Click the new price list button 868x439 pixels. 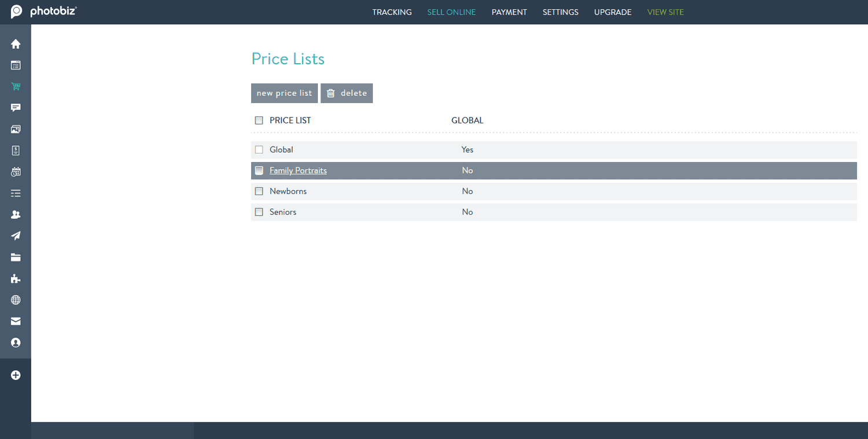tap(284, 93)
